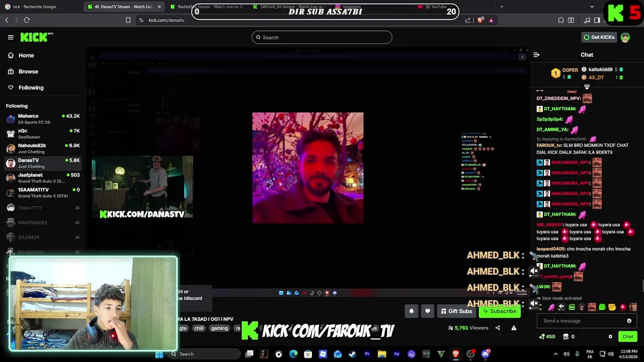Toggle the Kick sidebar with hamburger menu
The image size is (644, 362).
(x=11, y=37)
